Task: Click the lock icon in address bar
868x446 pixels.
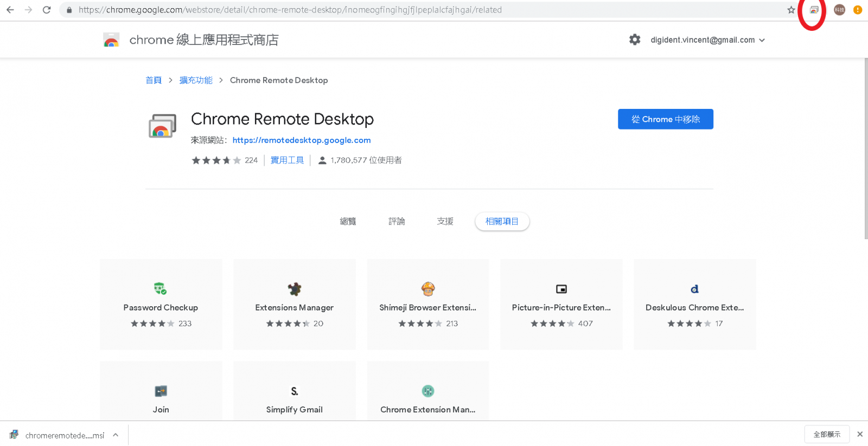Action: [69, 10]
